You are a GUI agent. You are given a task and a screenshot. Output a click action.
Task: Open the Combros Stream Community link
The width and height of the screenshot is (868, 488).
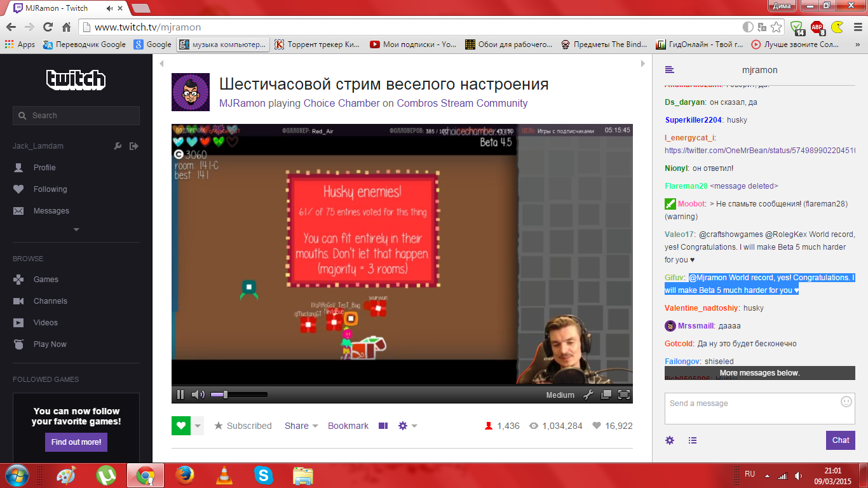[x=462, y=103]
